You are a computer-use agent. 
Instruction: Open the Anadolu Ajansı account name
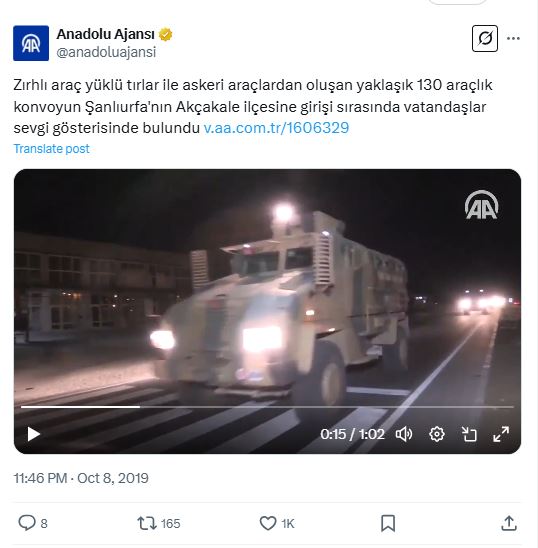pos(105,34)
